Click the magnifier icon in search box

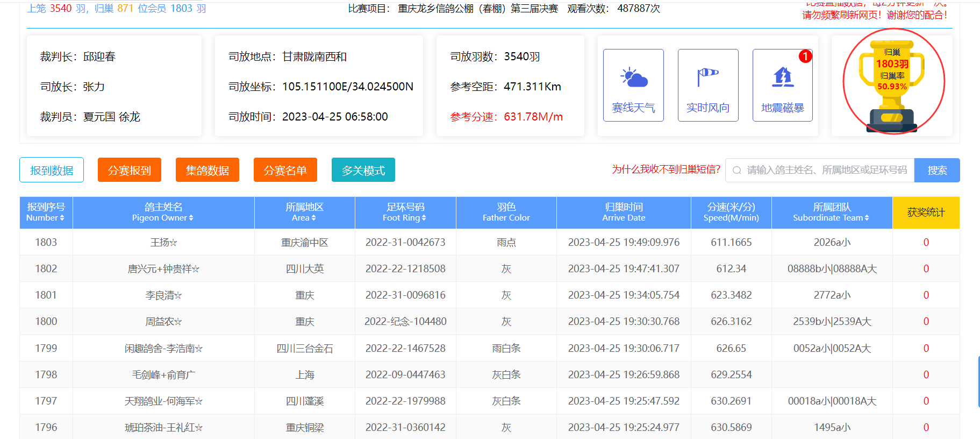click(x=737, y=171)
